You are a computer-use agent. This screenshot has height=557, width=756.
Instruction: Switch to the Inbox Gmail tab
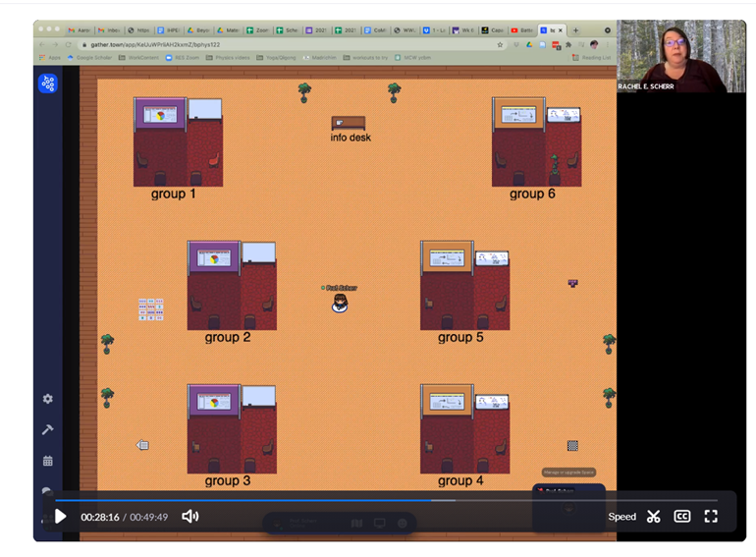click(109, 29)
